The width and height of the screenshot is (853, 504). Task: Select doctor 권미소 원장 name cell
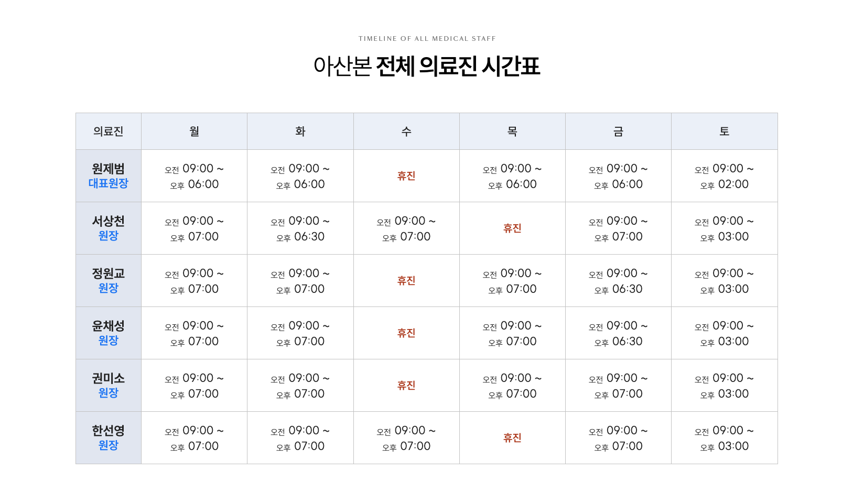[x=109, y=386]
